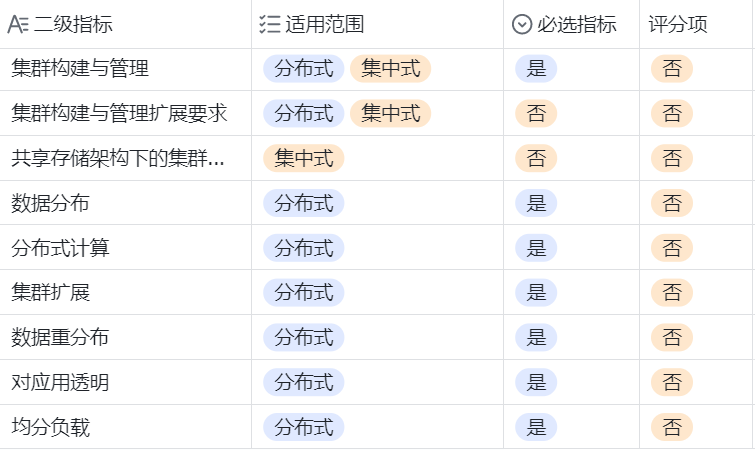
Task: Click the 否 评分项 tag for 集群扩展
Action: tap(672, 293)
